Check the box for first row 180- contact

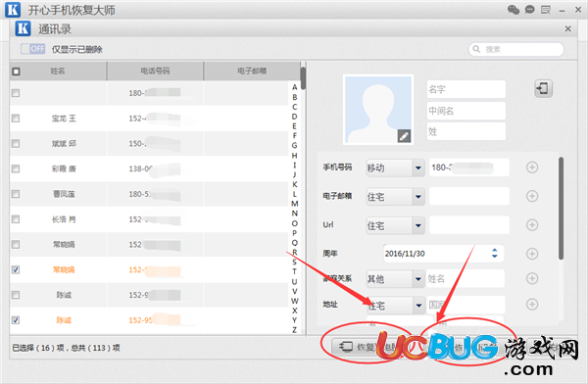tap(16, 93)
